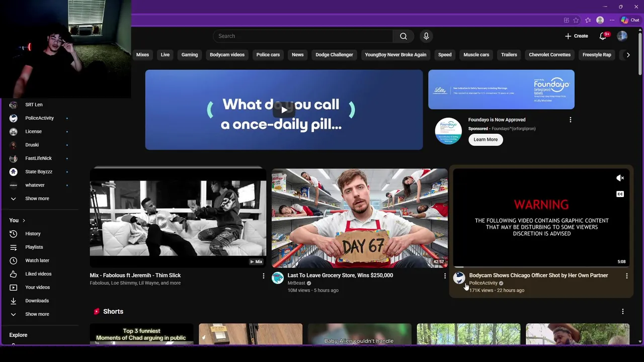Open the PoliceActivity subscription in sidebar

coord(39,118)
